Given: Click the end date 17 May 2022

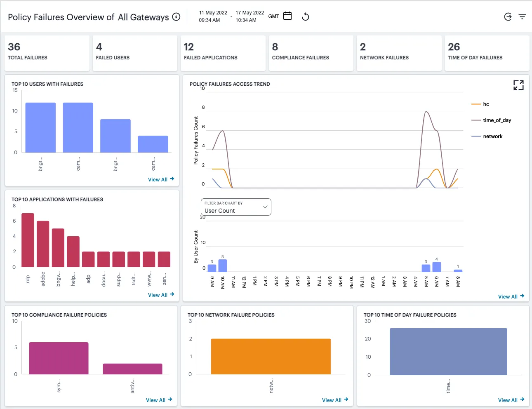Looking at the screenshot, I should 250,13.
